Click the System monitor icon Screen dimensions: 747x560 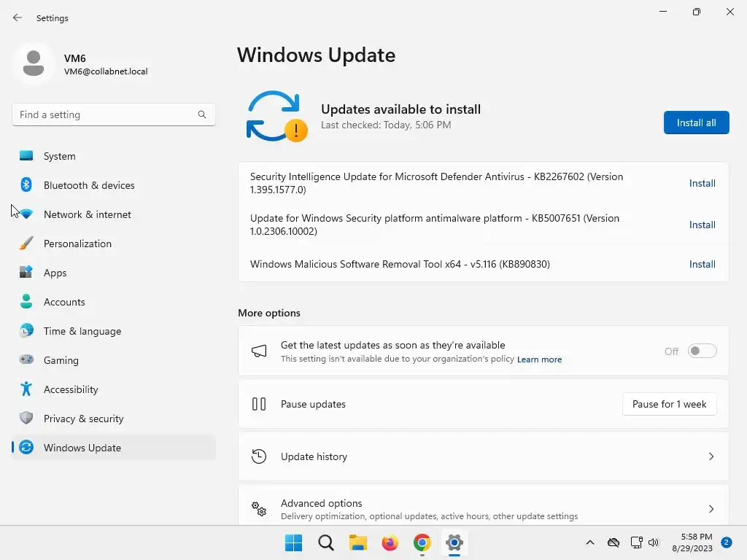(x=26, y=156)
